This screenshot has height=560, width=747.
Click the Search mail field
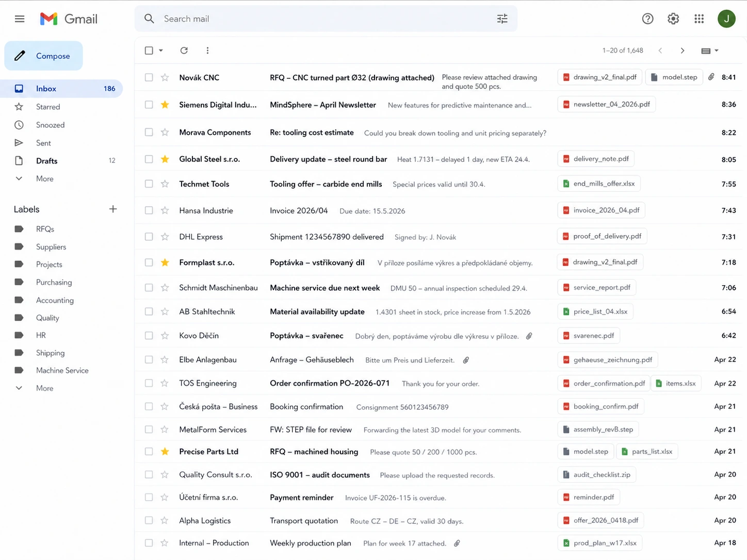[326, 19]
